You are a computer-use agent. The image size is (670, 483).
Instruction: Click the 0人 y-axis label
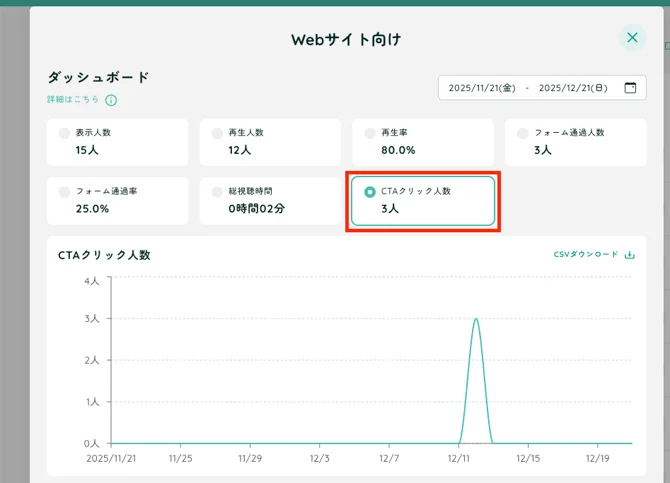click(92, 443)
